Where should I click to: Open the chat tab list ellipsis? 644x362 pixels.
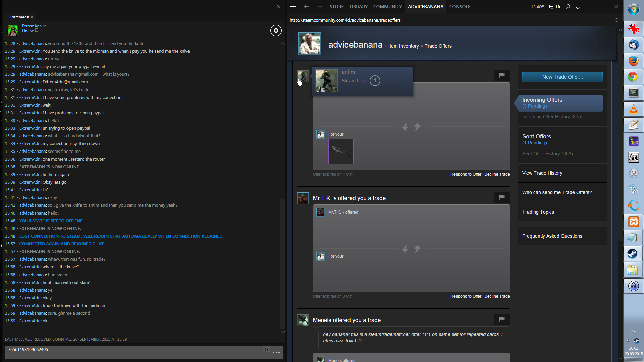[x=6, y=17]
